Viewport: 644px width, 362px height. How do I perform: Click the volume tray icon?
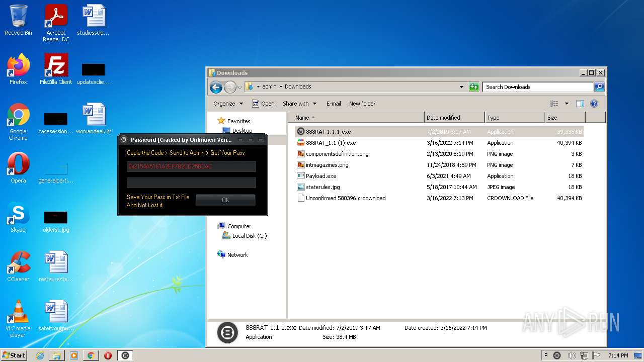572,355
